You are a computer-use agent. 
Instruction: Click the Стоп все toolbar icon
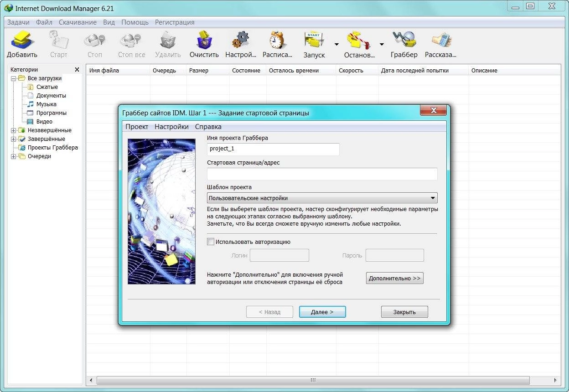click(131, 40)
